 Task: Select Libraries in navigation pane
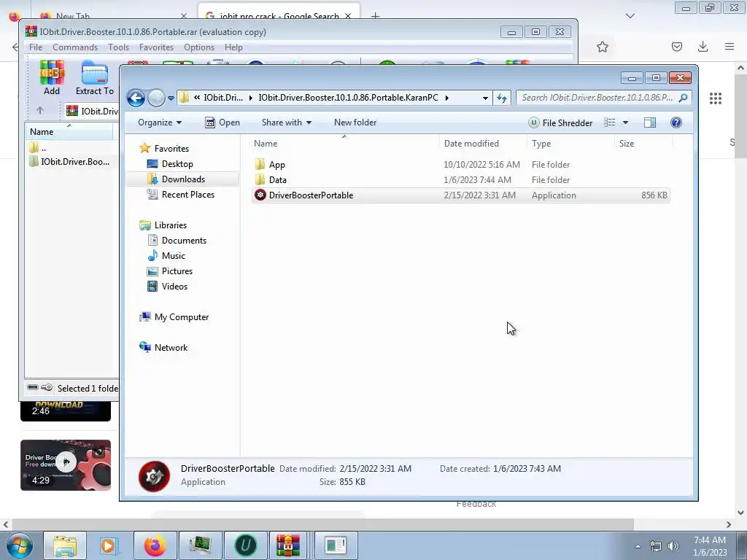pyautogui.click(x=163, y=225)
